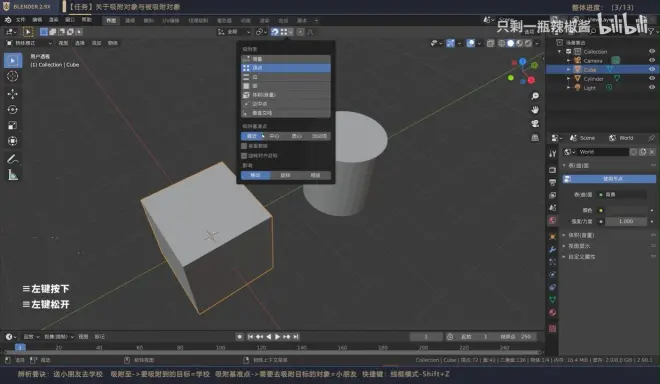The width and height of the screenshot is (660, 384).
Task: Open the Modifiers wrench tab icon
Action: (553, 249)
